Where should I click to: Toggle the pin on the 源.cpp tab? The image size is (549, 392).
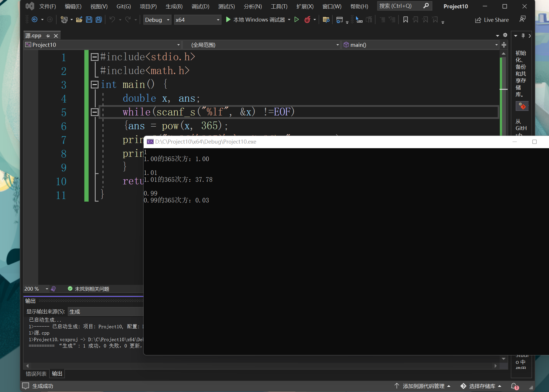[x=48, y=36]
